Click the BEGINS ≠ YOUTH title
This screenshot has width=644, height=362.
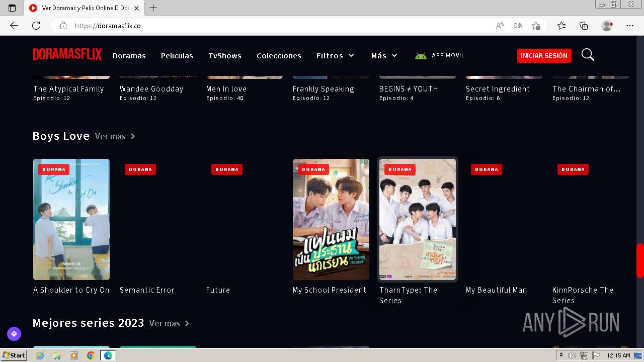point(409,89)
